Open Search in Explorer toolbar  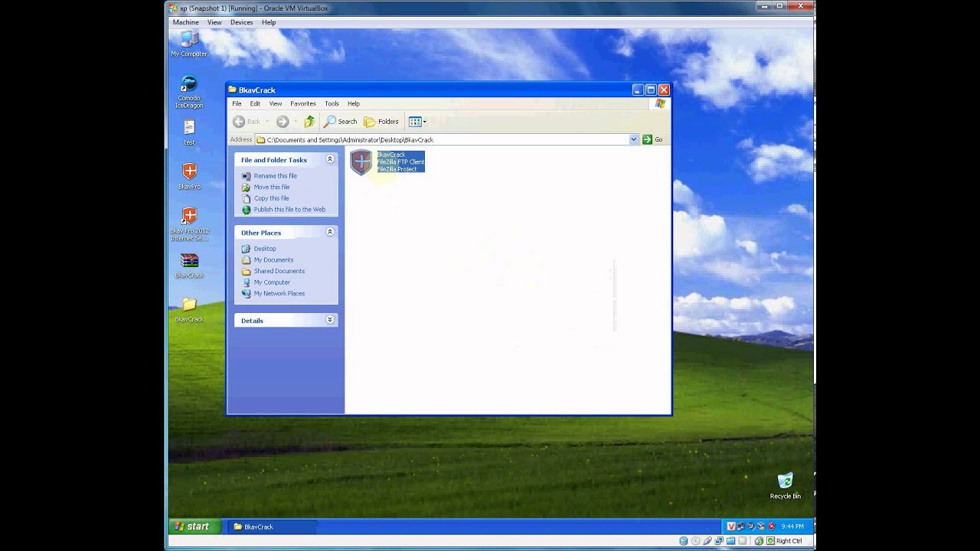point(341,121)
